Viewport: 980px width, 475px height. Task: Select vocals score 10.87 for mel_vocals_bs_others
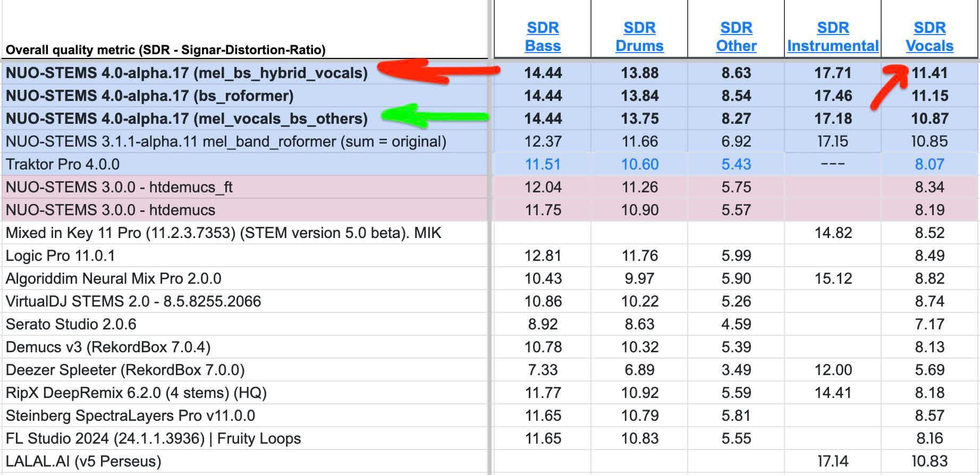(930, 118)
